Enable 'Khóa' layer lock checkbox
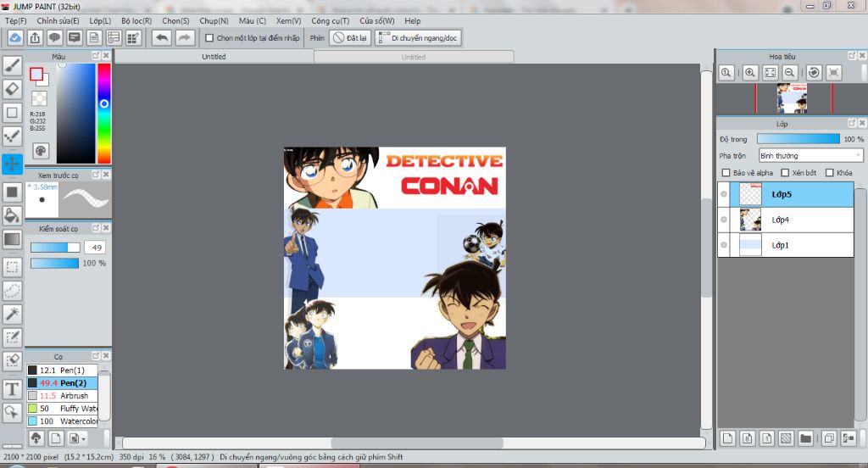 (829, 173)
